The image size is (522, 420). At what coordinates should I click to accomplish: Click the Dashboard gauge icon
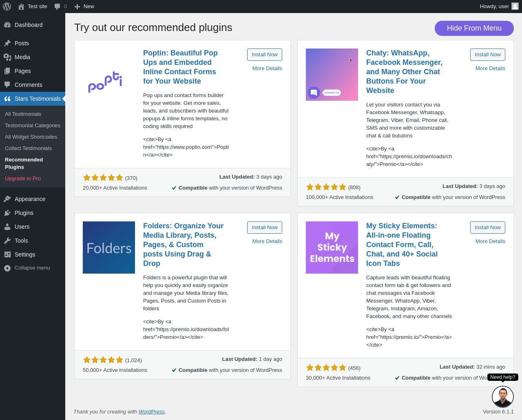7,25
